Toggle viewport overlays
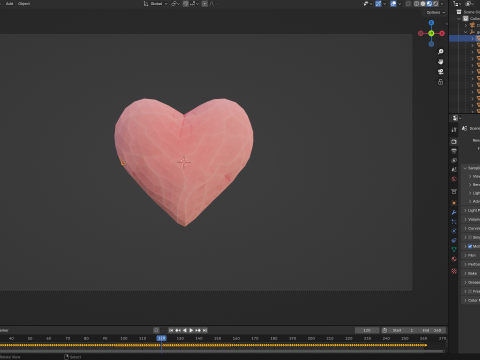The image size is (480, 360). click(393, 4)
